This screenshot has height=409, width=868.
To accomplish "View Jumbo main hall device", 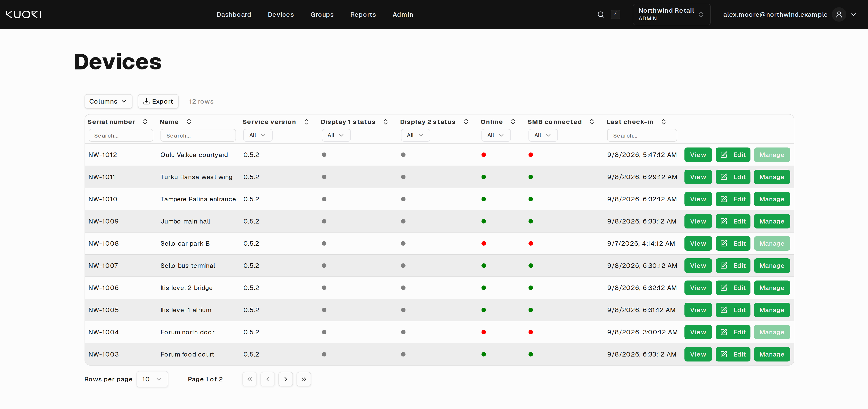I will 698,221.
